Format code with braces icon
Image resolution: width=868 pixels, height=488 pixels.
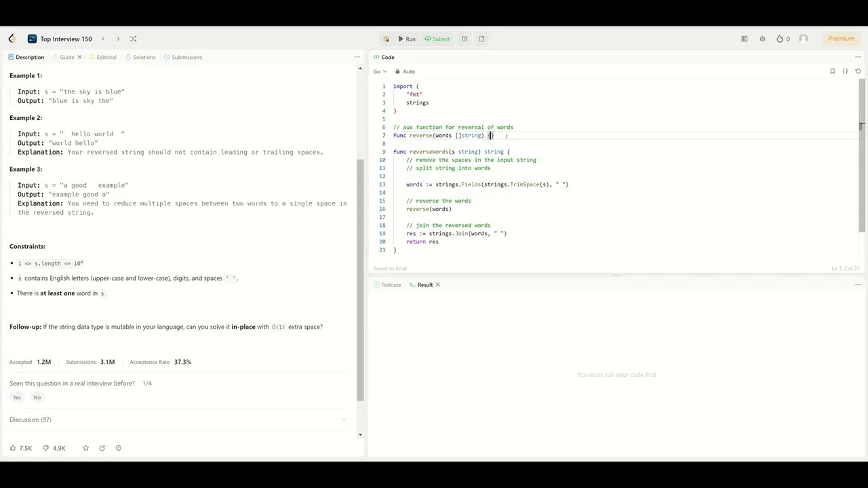[845, 71]
